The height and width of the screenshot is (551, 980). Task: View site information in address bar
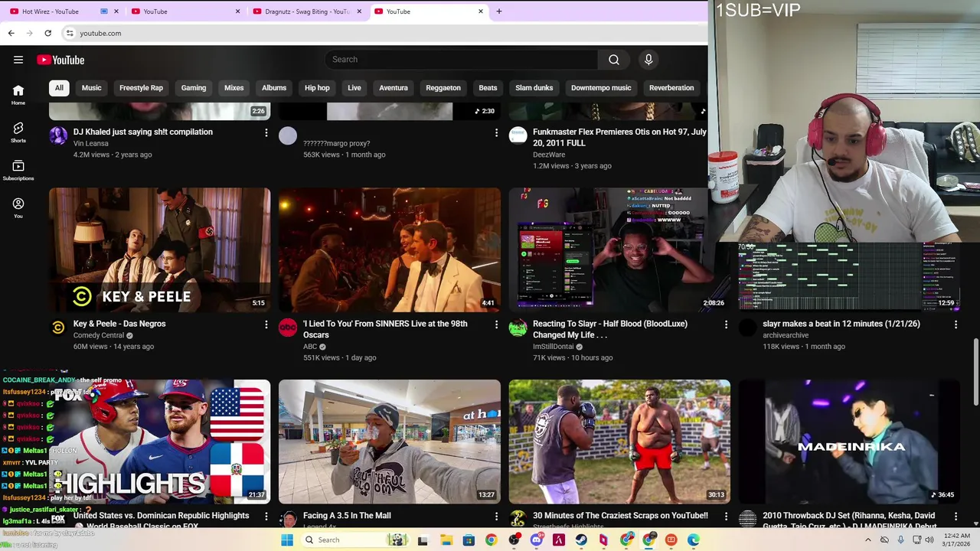coord(70,33)
